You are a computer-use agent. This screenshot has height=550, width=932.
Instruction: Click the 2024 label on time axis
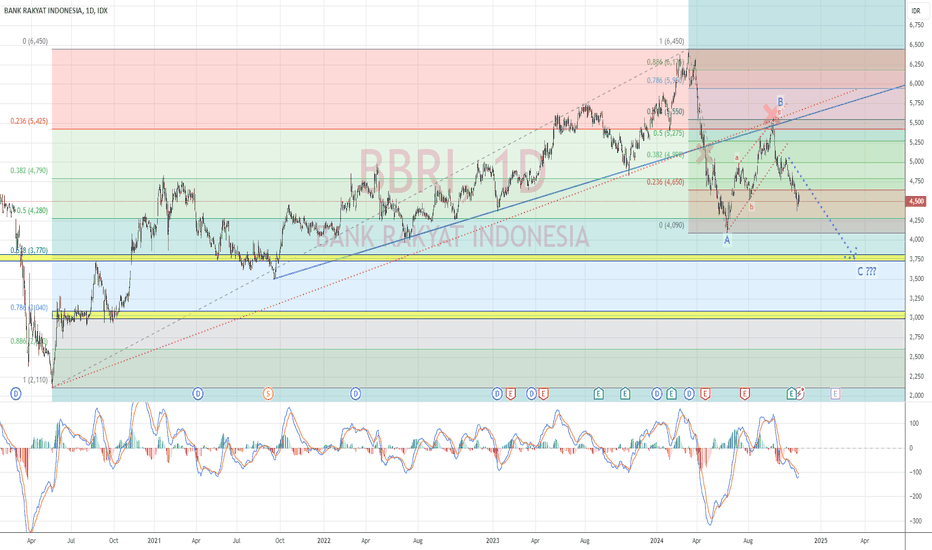tap(657, 541)
